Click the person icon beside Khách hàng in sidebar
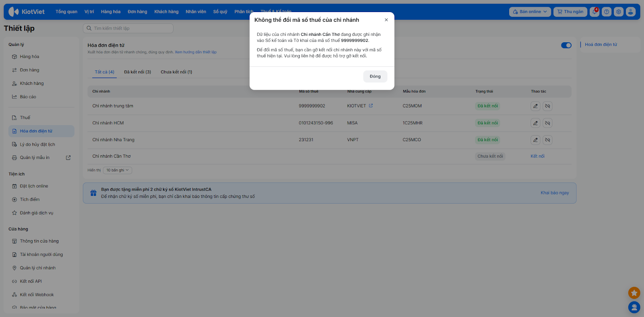Image resolution: width=644 pixels, height=317 pixels. [x=14, y=84]
